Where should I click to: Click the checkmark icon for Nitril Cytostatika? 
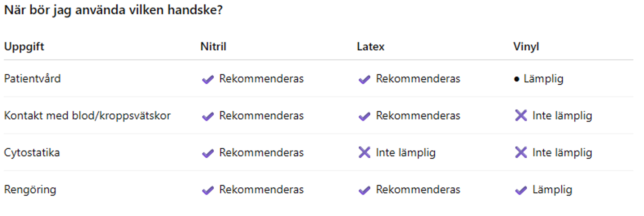click(208, 154)
